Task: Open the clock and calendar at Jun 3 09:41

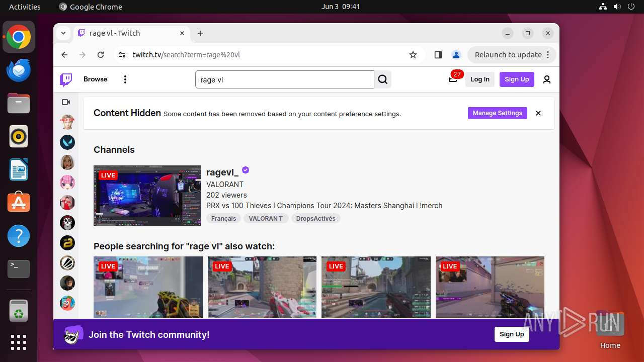Action: coord(341,7)
